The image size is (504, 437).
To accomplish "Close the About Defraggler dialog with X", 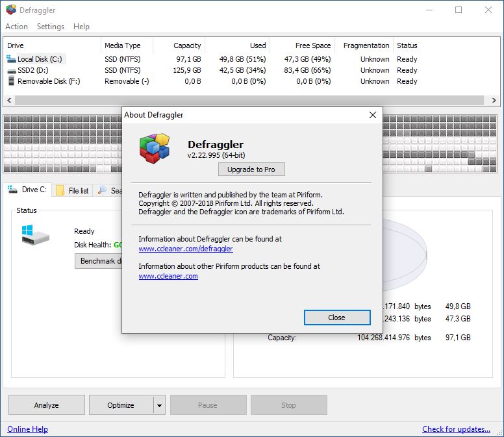I will 373,115.
